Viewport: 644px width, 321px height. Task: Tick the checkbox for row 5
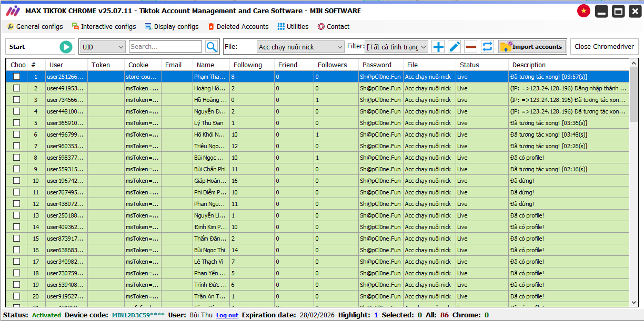tap(17, 123)
